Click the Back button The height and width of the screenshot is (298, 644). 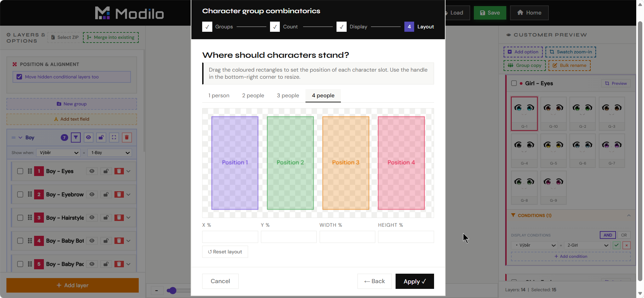tap(375, 281)
